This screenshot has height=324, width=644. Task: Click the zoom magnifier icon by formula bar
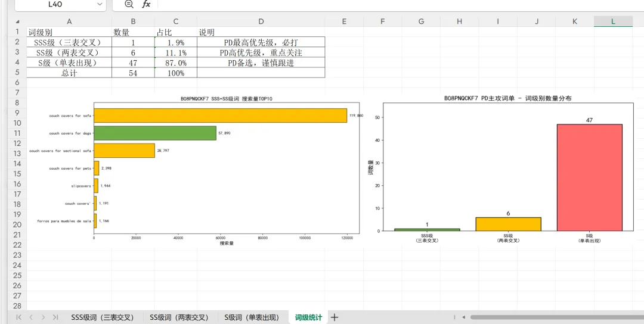(x=129, y=4)
